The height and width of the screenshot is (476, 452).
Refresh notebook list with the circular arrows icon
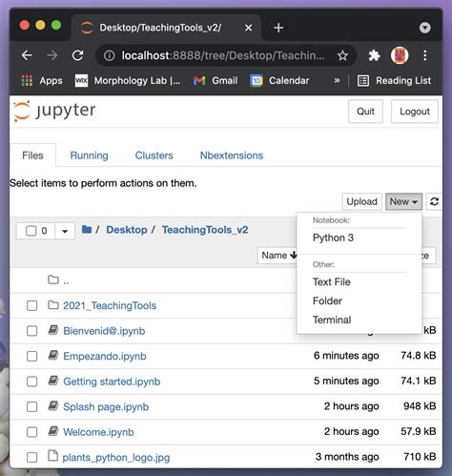pos(434,201)
